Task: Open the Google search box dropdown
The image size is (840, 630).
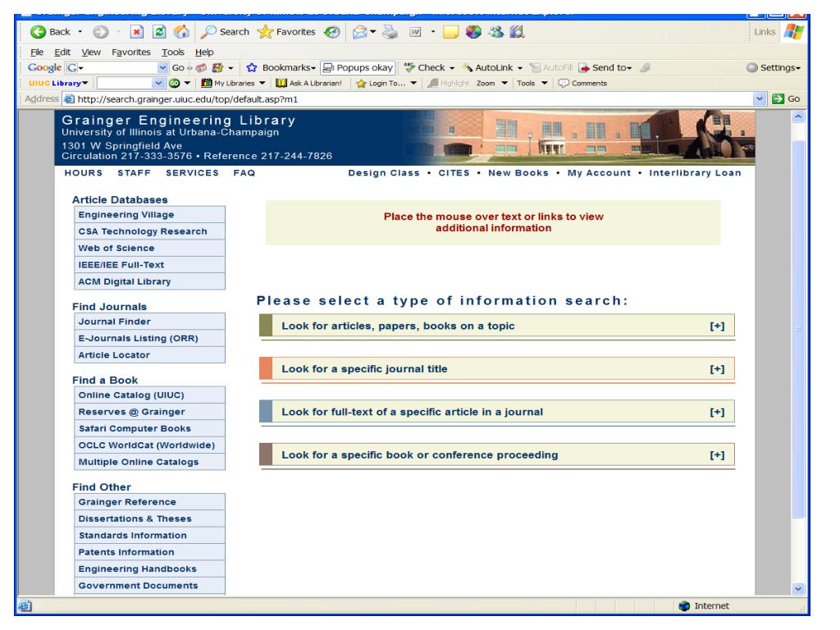Action: click(163, 67)
